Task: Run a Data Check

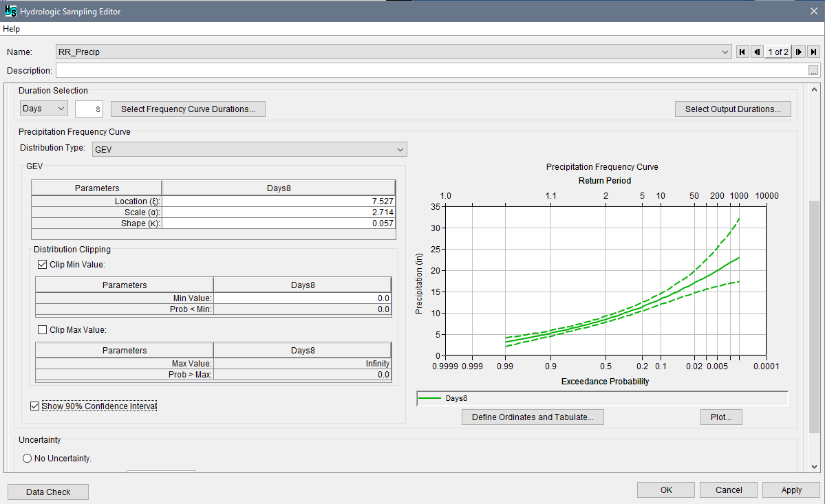Action: pos(47,492)
